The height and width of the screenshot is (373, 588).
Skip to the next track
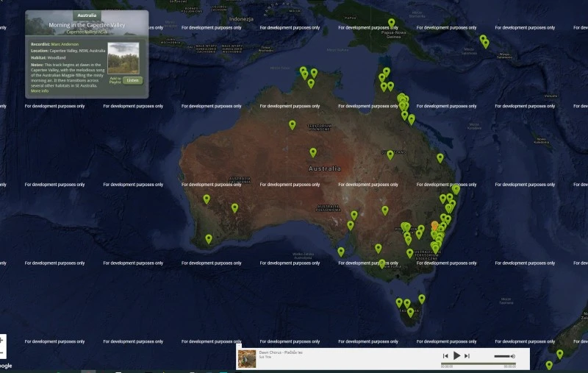[467, 356]
